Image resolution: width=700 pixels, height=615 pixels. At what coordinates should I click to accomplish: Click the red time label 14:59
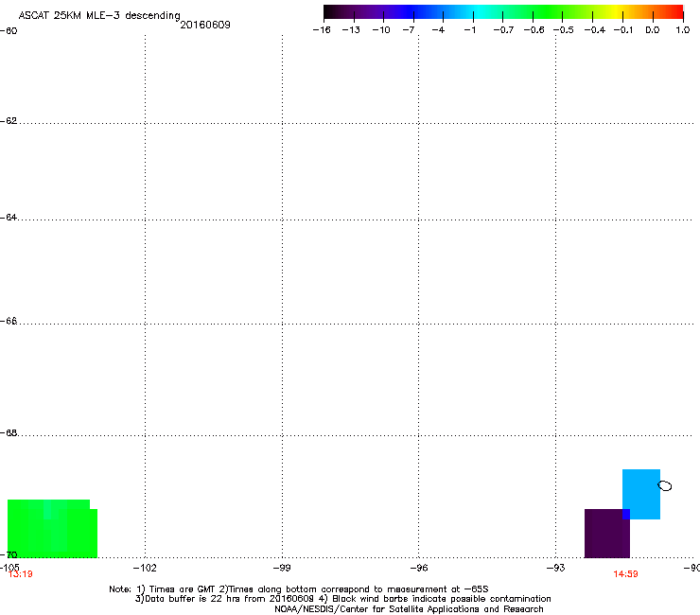click(625, 574)
